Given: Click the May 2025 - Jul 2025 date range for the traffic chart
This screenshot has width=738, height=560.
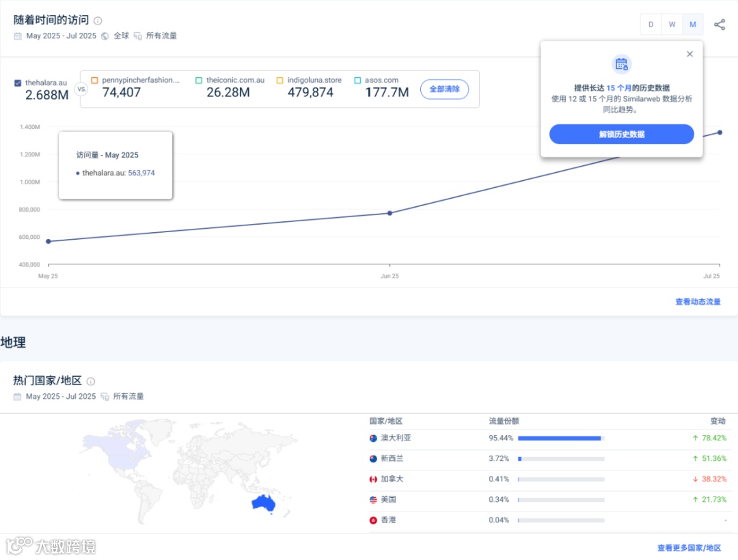Looking at the screenshot, I should pos(61,36).
